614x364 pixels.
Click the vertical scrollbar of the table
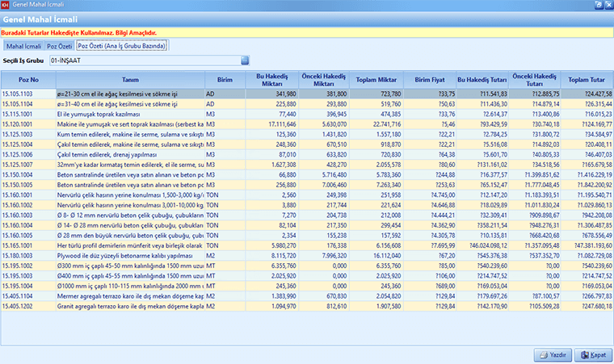coord(609,202)
